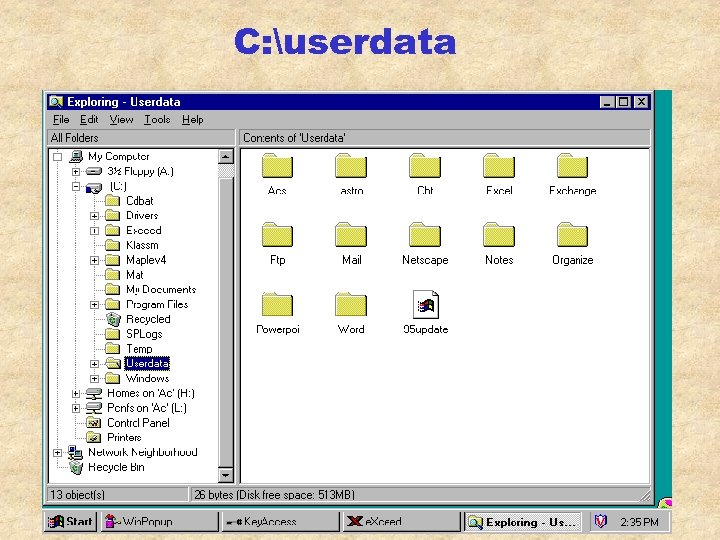This screenshot has height=540, width=720.
Task: Expand the Homes on 'Ac' (H:) node
Action: click(76, 394)
